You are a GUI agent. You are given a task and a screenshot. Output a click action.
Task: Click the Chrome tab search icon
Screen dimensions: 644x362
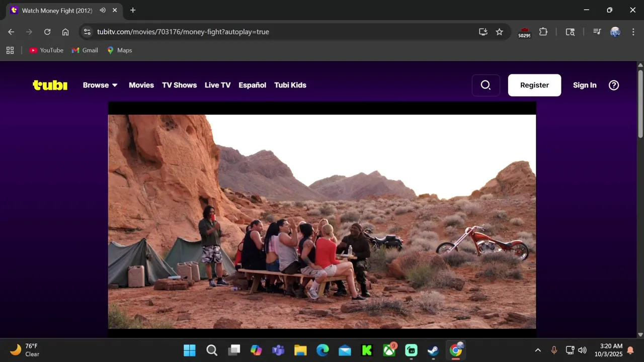[570, 32]
